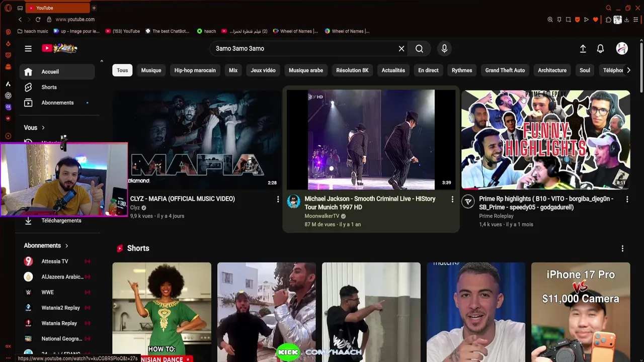This screenshot has height=362, width=644.
Task: Show more filter chips with the right arrow
Action: pos(628,70)
